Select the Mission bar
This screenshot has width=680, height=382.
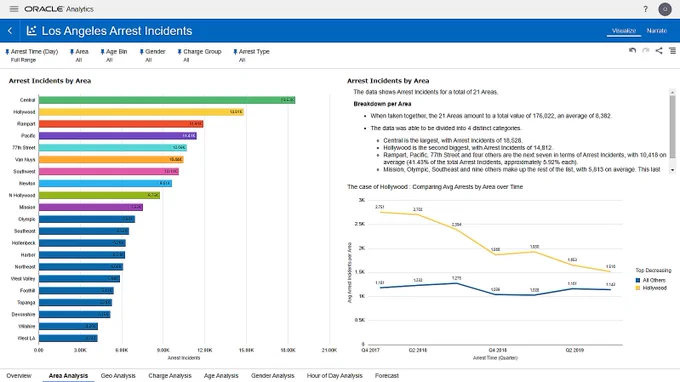pyautogui.click(x=91, y=207)
